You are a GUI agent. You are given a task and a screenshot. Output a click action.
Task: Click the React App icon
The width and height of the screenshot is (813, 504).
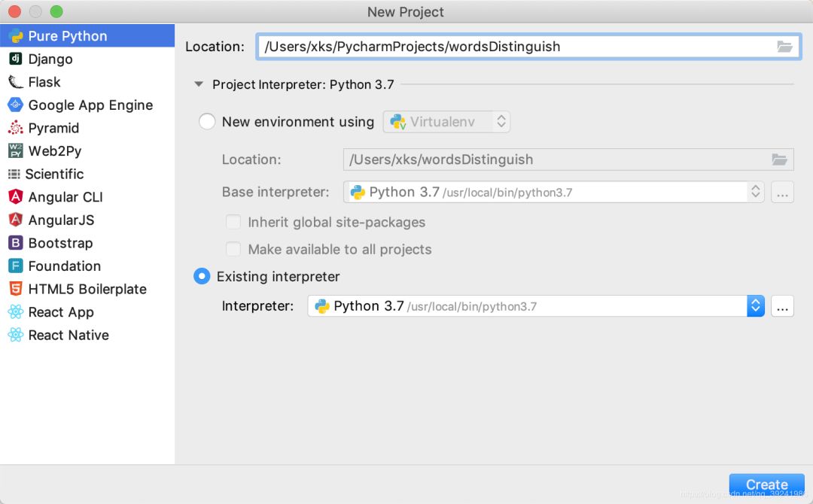tap(16, 312)
